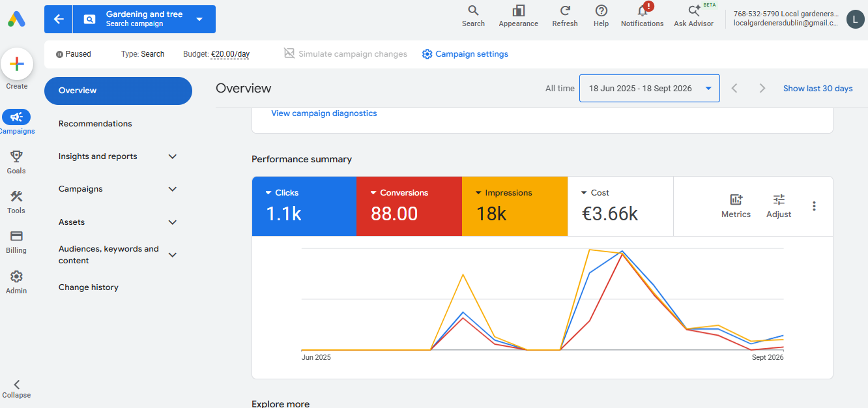This screenshot has width=868, height=408.
Task: Expand Insights and reports section
Action: pos(118,156)
